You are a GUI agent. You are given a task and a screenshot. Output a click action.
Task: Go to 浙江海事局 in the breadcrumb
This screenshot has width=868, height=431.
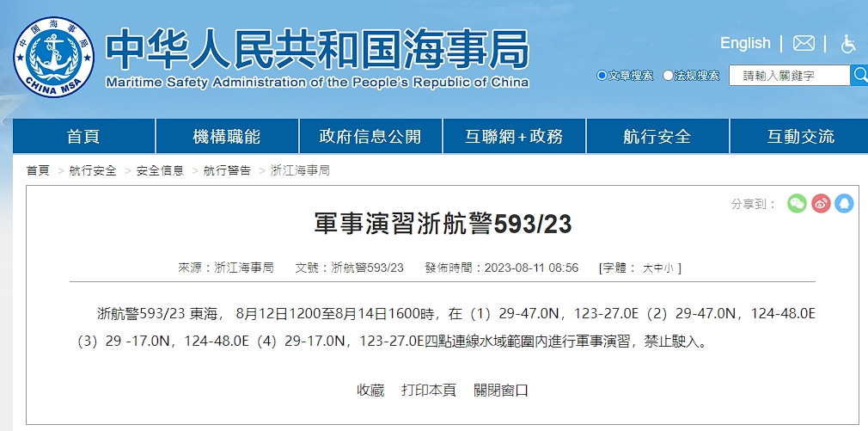click(x=300, y=170)
